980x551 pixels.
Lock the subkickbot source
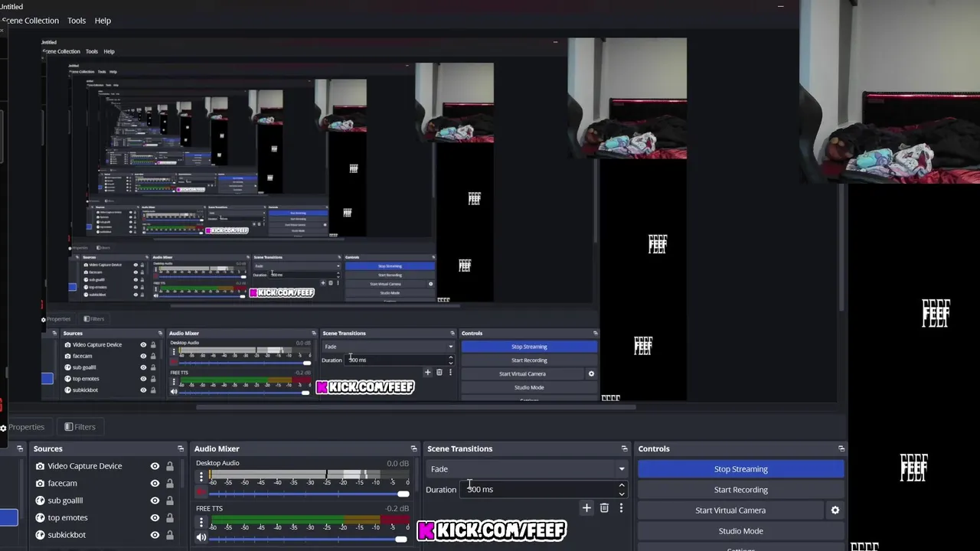pos(170,535)
